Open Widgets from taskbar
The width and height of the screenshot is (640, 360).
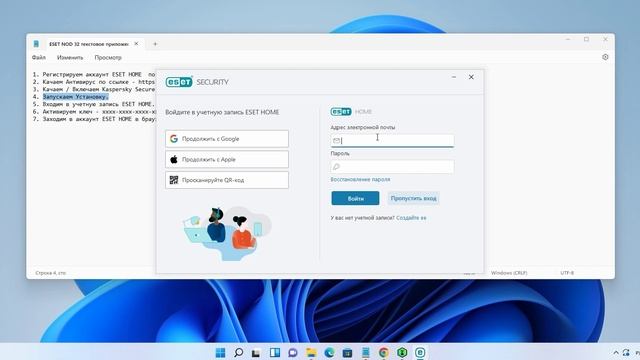pyautogui.click(x=275, y=353)
